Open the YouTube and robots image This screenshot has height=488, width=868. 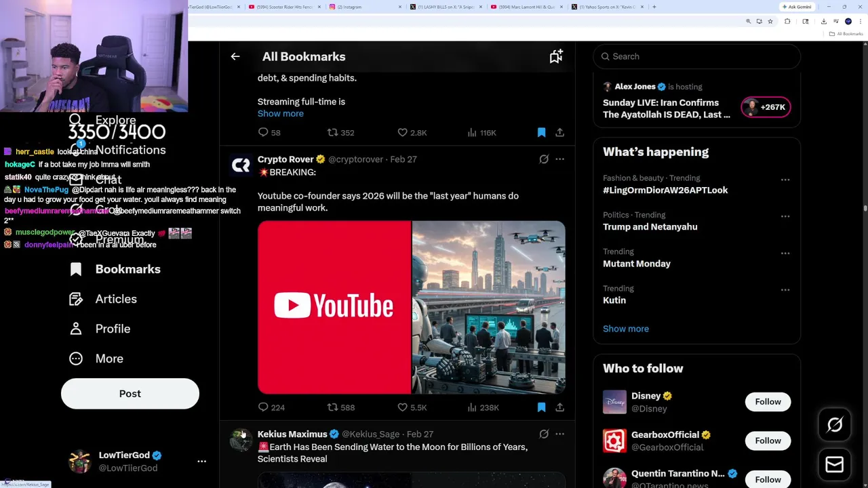pyautogui.click(x=411, y=307)
